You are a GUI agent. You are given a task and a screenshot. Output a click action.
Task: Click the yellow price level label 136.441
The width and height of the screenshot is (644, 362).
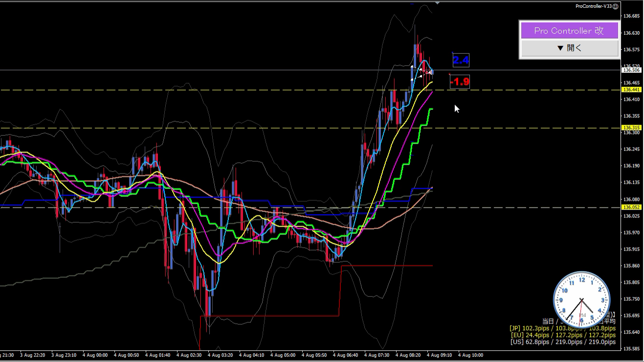click(x=631, y=90)
